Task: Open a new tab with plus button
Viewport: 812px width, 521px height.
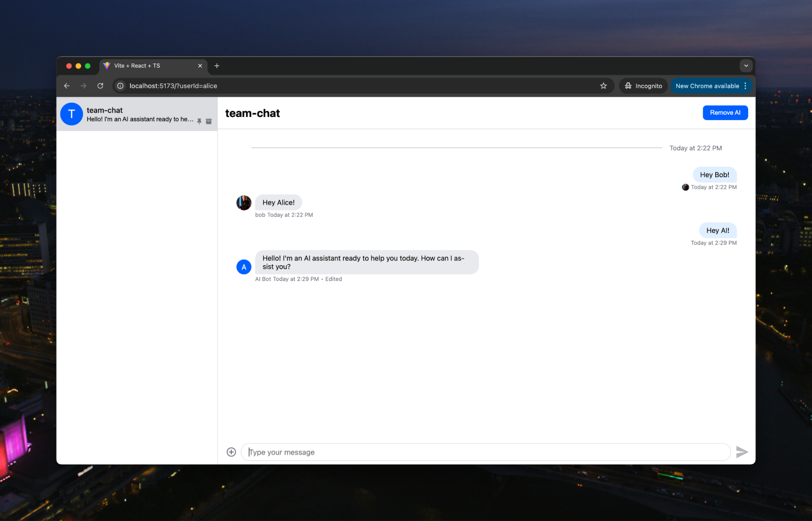Action: coord(217,66)
